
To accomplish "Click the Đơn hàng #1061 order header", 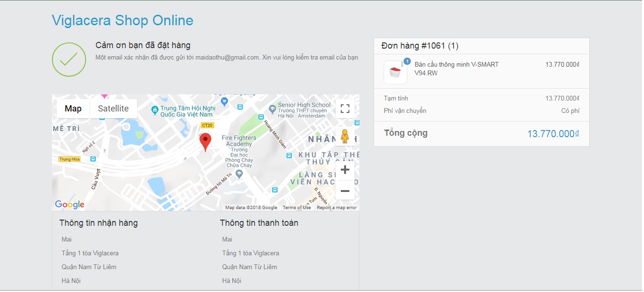I will click(x=420, y=46).
